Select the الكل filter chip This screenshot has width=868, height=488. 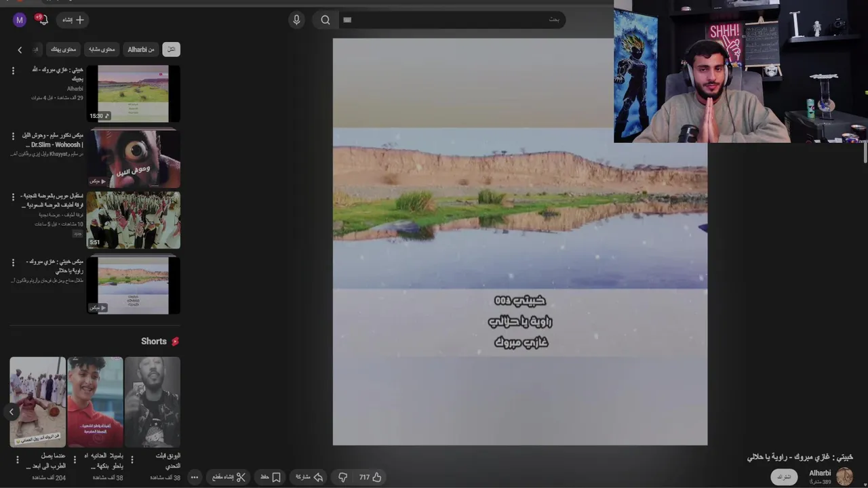click(172, 49)
